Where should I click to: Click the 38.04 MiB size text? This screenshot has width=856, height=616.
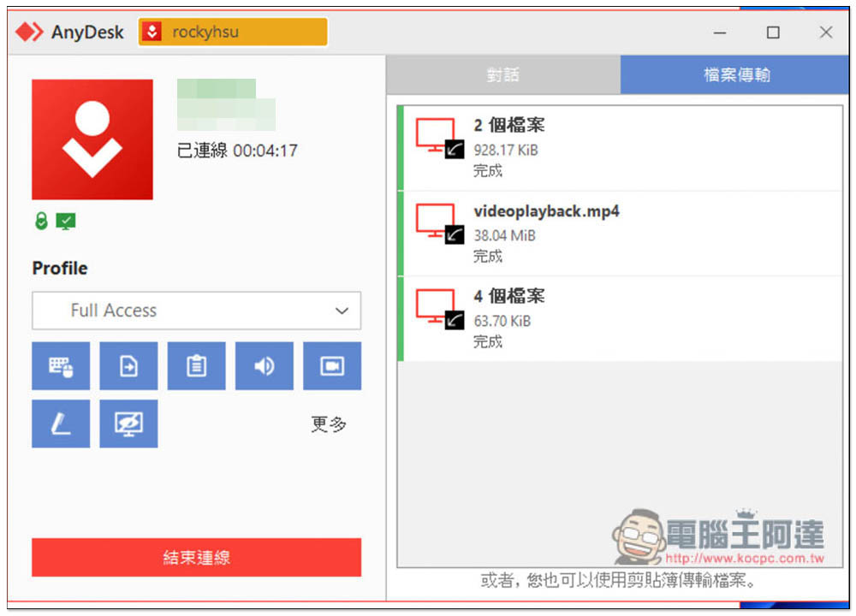504,236
